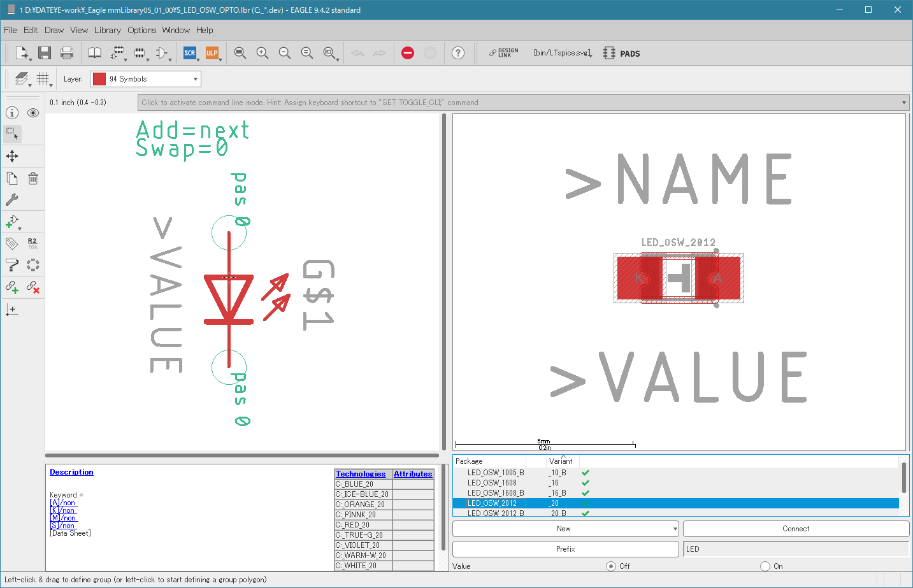Open the Description link

tap(71, 472)
